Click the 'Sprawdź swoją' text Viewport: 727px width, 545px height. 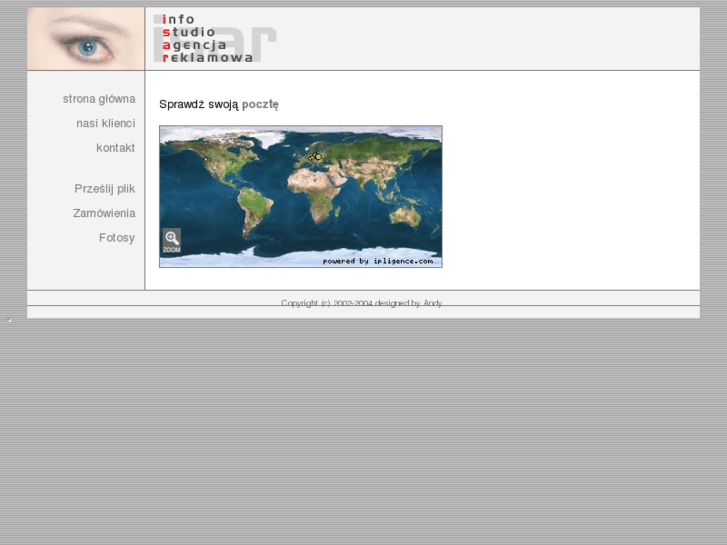point(198,104)
